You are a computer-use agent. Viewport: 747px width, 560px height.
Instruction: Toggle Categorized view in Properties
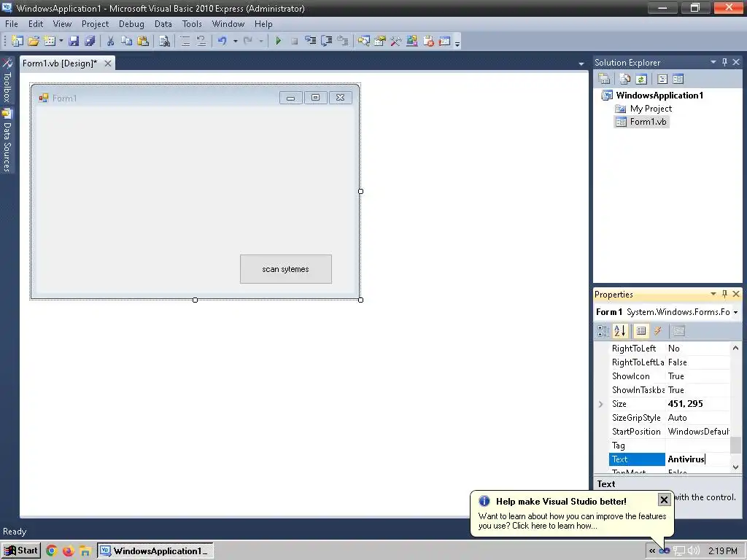click(603, 331)
